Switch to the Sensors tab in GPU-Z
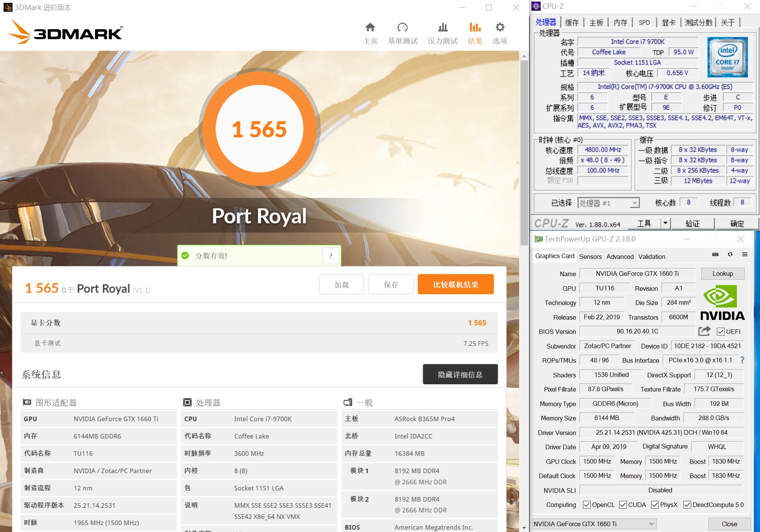Viewport: 760px width, 532px height. pyautogui.click(x=591, y=256)
